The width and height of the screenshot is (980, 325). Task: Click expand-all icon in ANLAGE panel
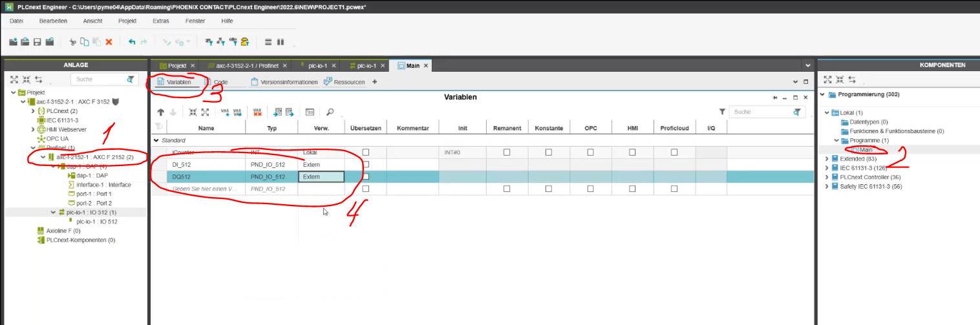14,79
